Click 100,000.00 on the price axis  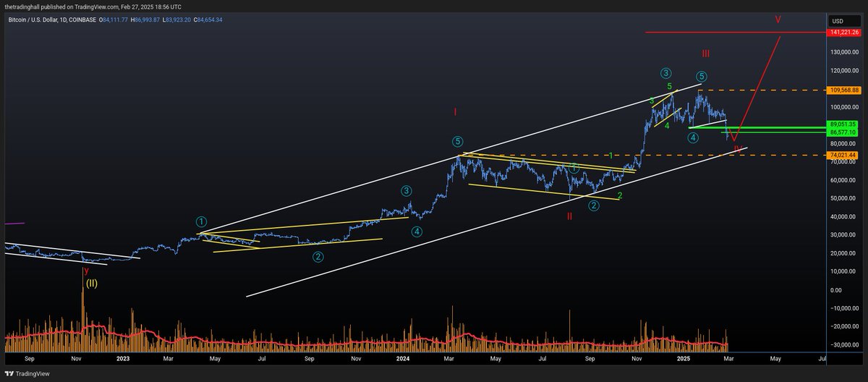click(x=845, y=107)
